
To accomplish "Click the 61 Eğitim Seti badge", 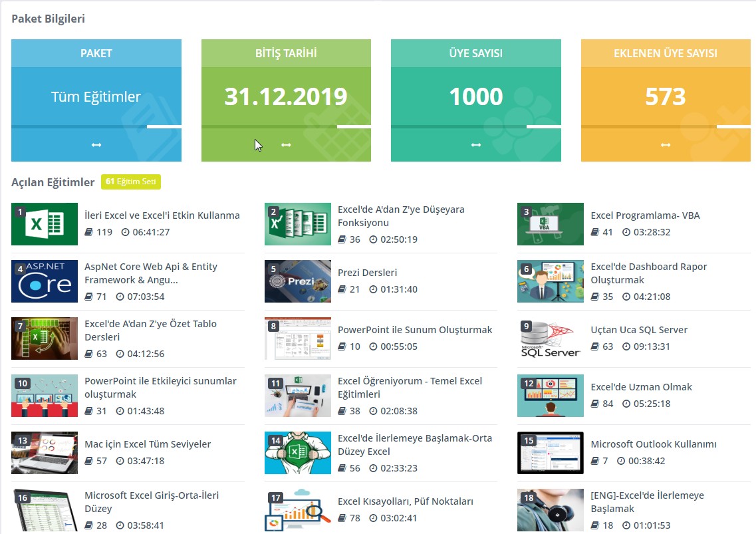I will tap(131, 182).
